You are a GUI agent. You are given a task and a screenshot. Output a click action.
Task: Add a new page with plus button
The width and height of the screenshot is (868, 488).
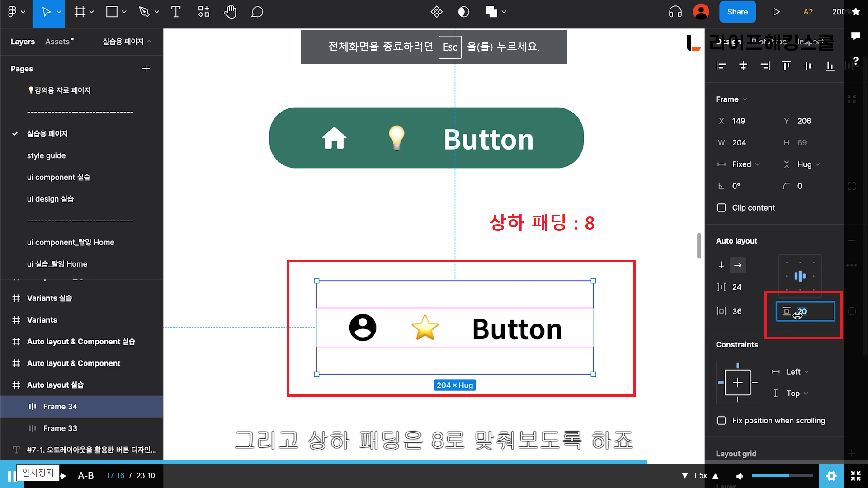tap(146, 69)
